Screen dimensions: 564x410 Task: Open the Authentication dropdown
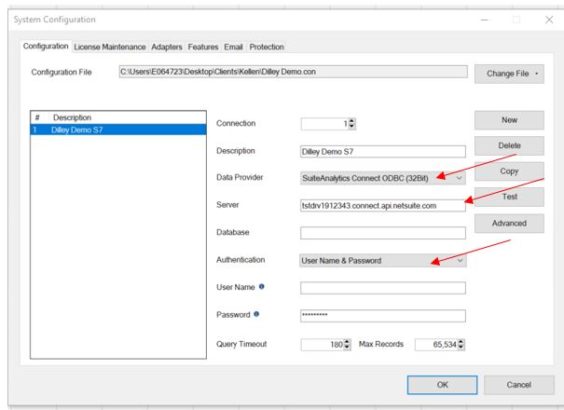click(x=383, y=261)
